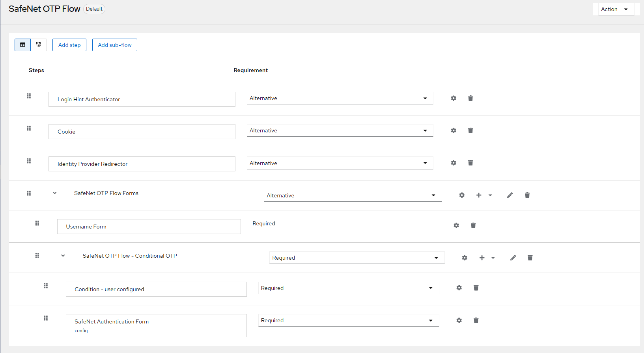Click the Add sub-flow button
Image resolution: width=644 pixels, height=353 pixels.
click(x=115, y=45)
